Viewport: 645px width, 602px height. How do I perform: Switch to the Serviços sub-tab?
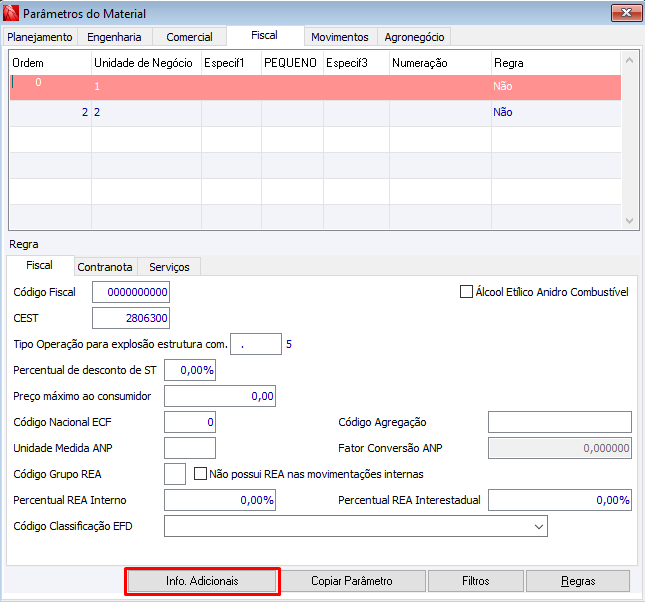point(169,267)
